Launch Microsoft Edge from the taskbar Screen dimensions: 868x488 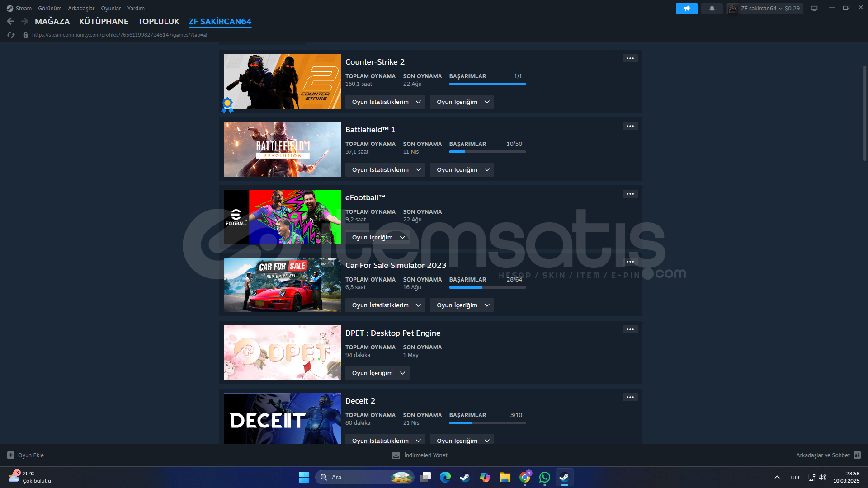[445, 477]
